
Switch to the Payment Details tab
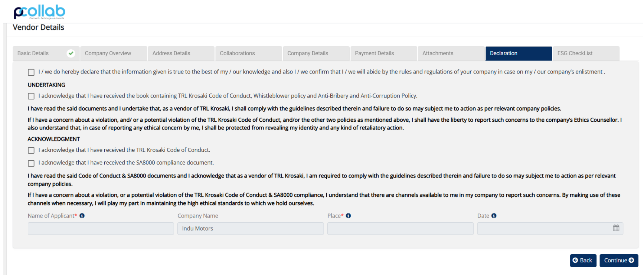[x=384, y=53]
